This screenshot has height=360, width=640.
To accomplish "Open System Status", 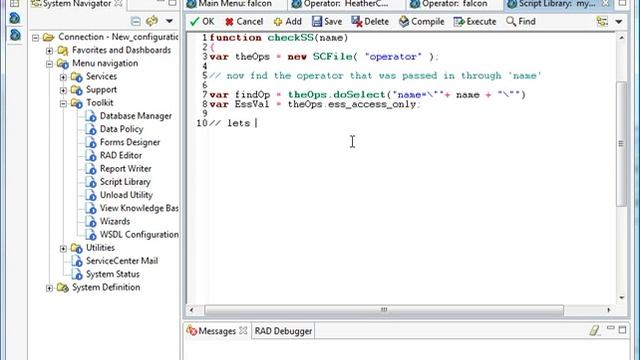I will [x=112, y=274].
